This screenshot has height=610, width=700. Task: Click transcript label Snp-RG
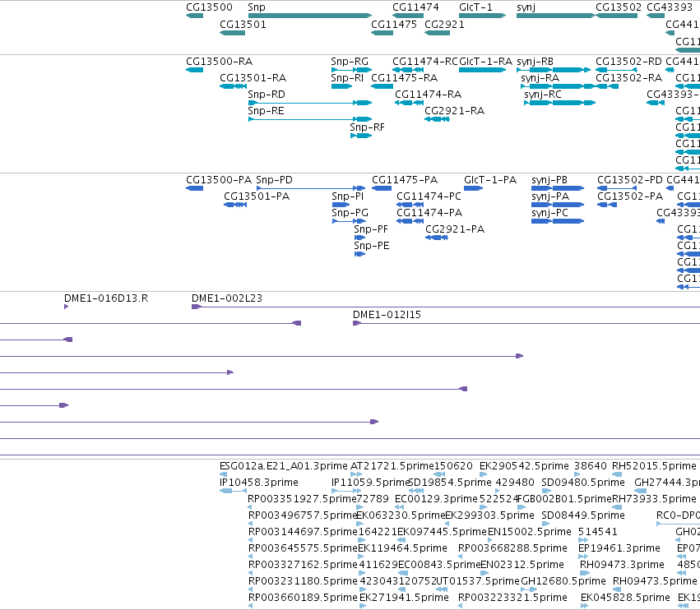pos(350,62)
